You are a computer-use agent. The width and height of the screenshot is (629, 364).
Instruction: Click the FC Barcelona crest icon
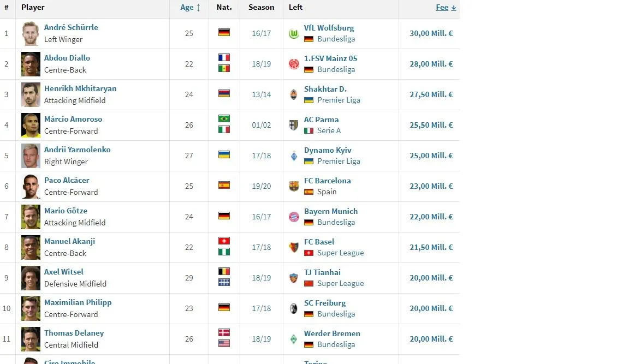pyautogui.click(x=294, y=186)
